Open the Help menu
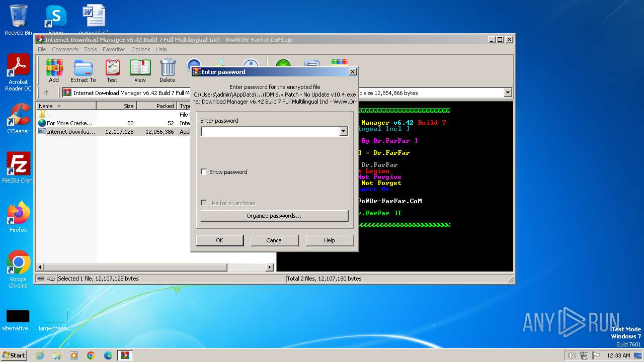The width and height of the screenshot is (644, 362). click(x=161, y=49)
